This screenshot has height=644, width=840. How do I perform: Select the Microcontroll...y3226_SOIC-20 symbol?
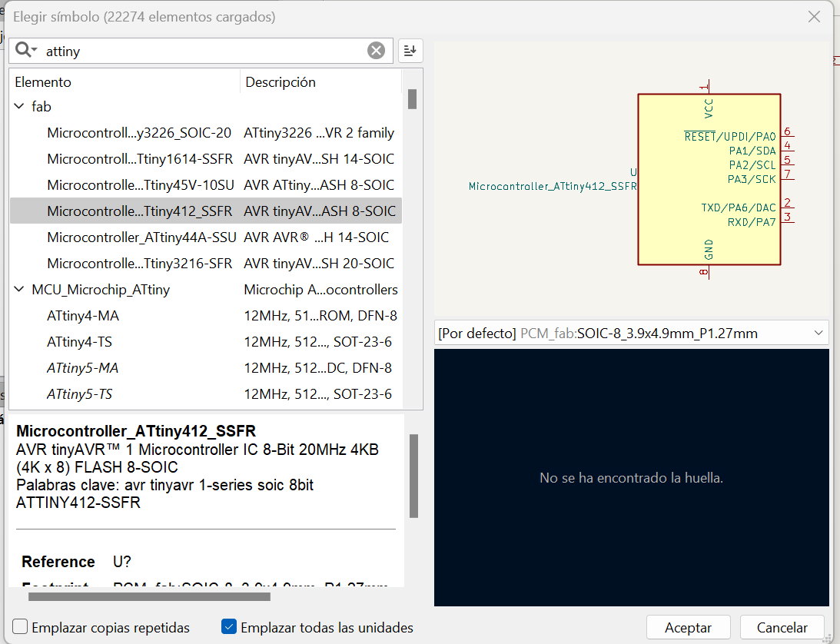coord(139,133)
